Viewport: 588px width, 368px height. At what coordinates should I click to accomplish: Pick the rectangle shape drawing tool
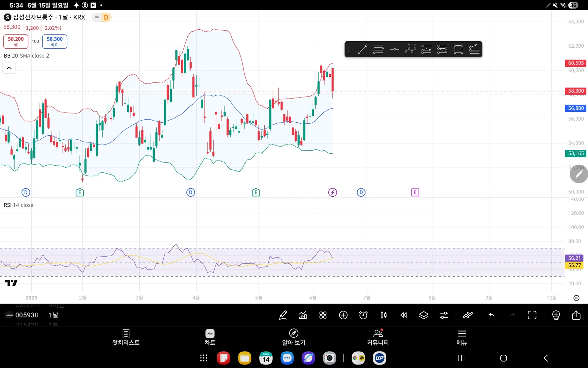[458, 49]
